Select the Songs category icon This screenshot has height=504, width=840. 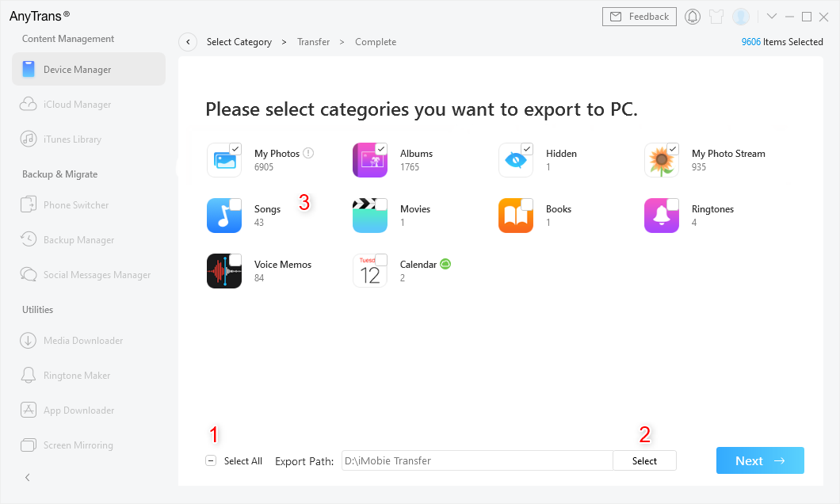[224, 215]
